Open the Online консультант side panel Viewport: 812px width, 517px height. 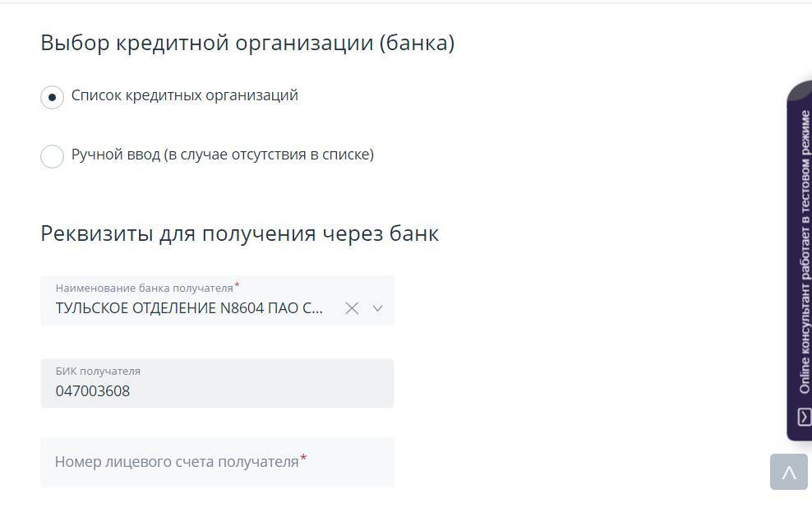click(x=805, y=247)
